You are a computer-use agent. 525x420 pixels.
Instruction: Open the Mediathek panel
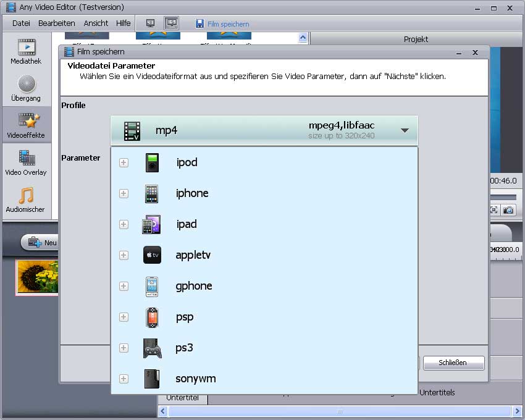26,51
